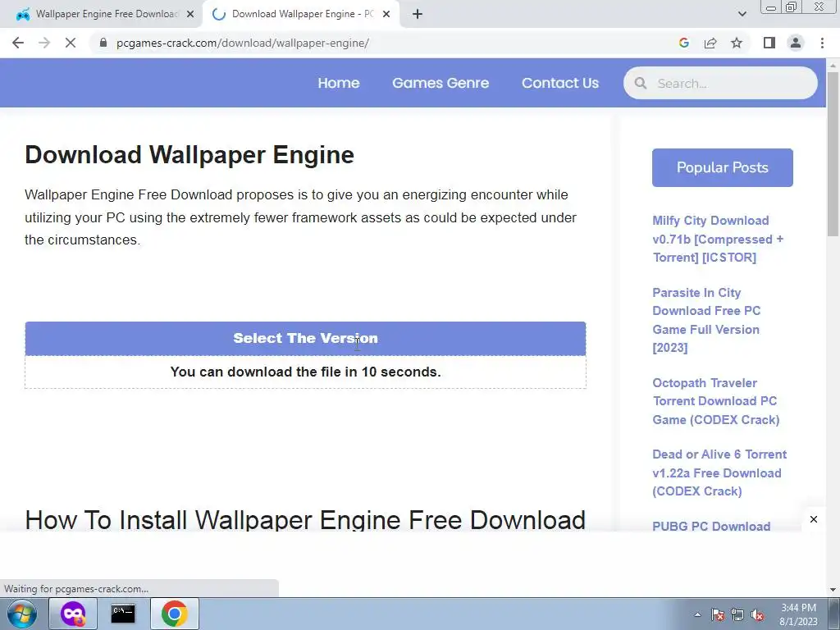
Task: Click the address bar URL
Action: (x=242, y=43)
